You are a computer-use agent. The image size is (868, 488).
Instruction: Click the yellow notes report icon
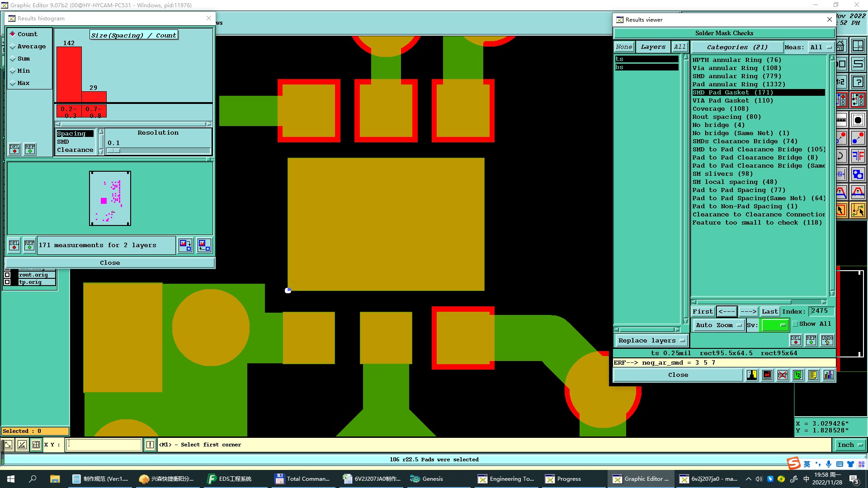pos(813,375)
